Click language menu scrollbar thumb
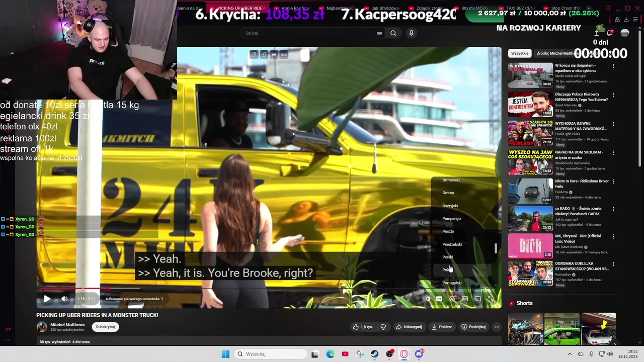The height and width of the screenshot is (362, 644). click(496, 248)
